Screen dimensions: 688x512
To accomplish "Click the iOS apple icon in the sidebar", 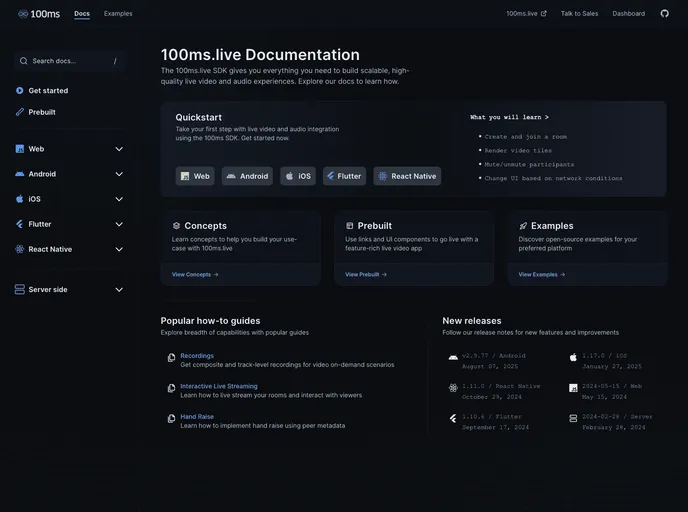I will [x=19, y=199].
